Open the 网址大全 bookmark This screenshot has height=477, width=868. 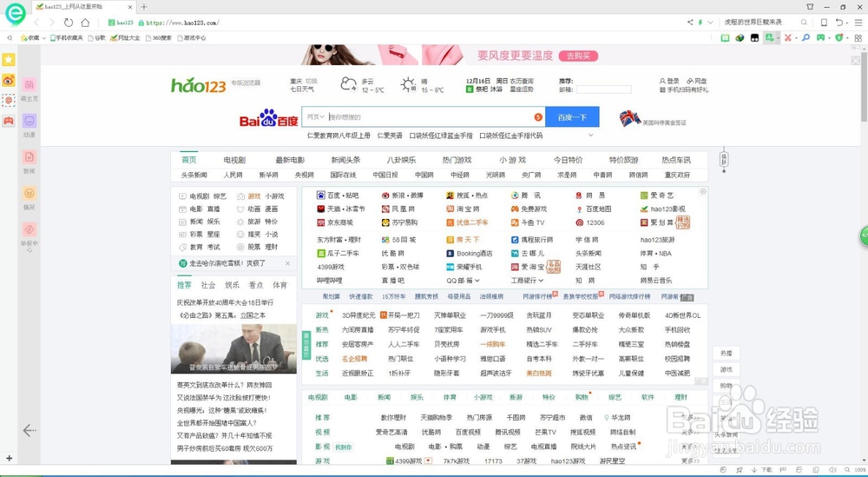point(125,37)
